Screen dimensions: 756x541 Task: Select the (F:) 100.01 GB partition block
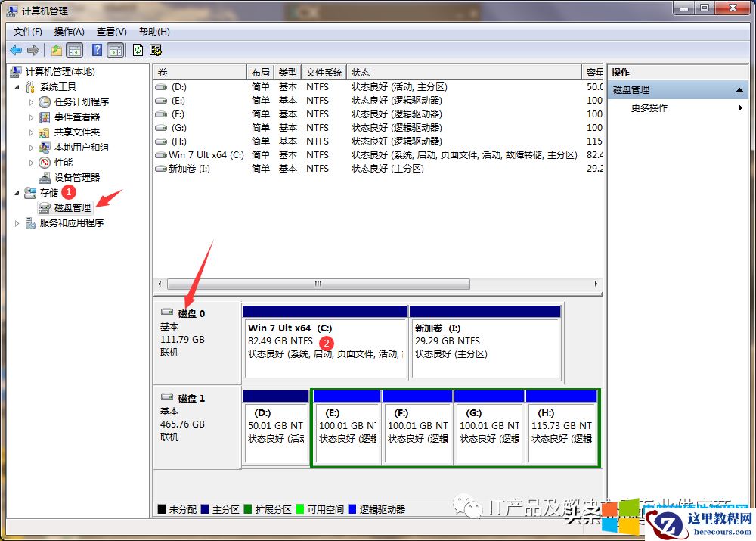pyautogui.click(x=417, y=428)
